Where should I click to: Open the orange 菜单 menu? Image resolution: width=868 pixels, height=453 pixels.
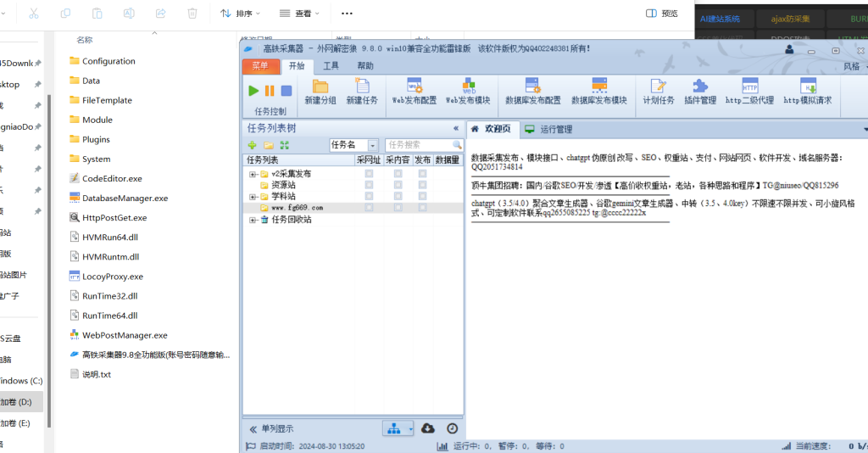[260, 66]
